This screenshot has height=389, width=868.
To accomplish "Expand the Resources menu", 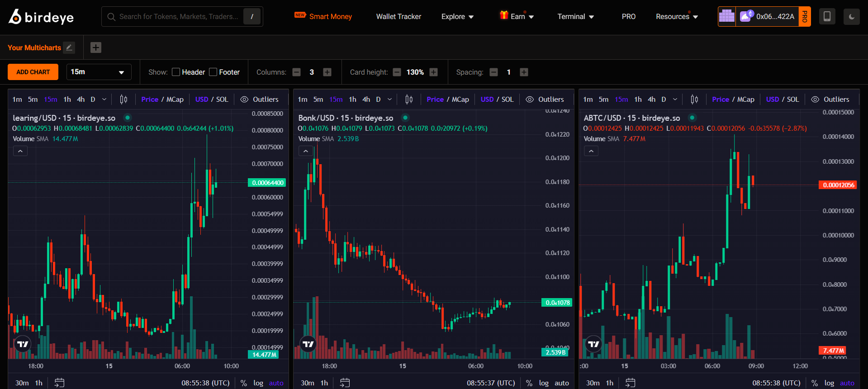I will coord(677,17).
